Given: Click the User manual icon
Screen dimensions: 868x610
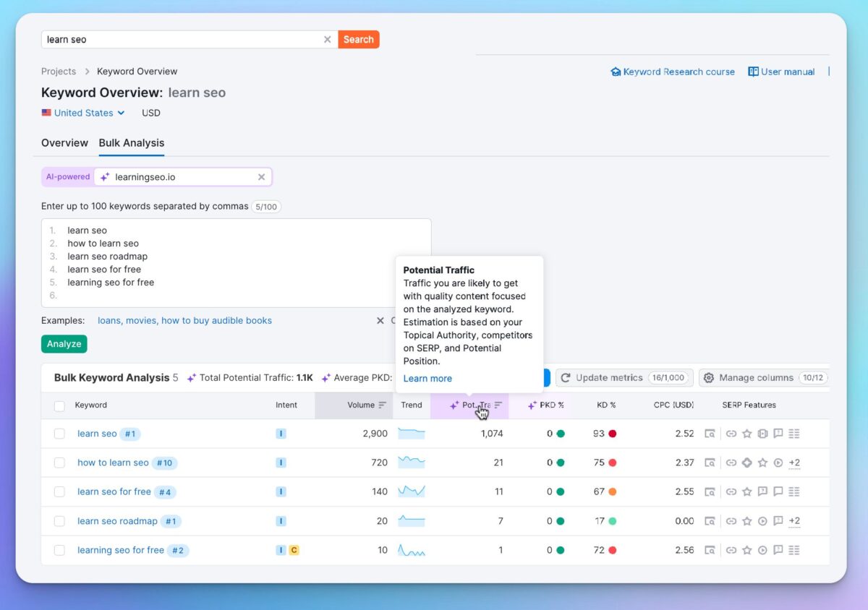Looking at the screenshot, I should click(754, 71).
